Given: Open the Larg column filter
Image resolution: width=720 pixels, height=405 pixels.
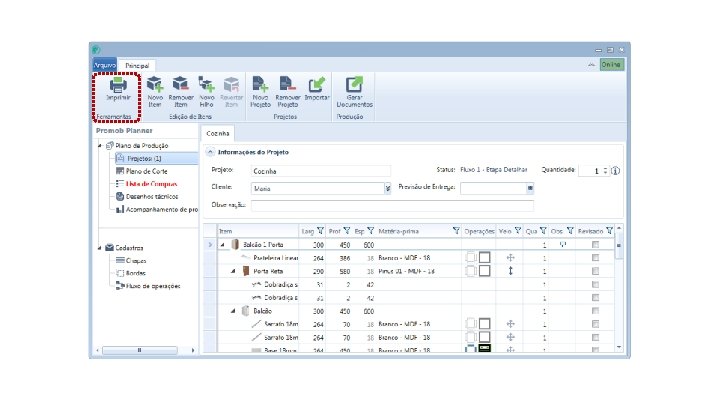Looking at the screenshot, I should [320, 231].
